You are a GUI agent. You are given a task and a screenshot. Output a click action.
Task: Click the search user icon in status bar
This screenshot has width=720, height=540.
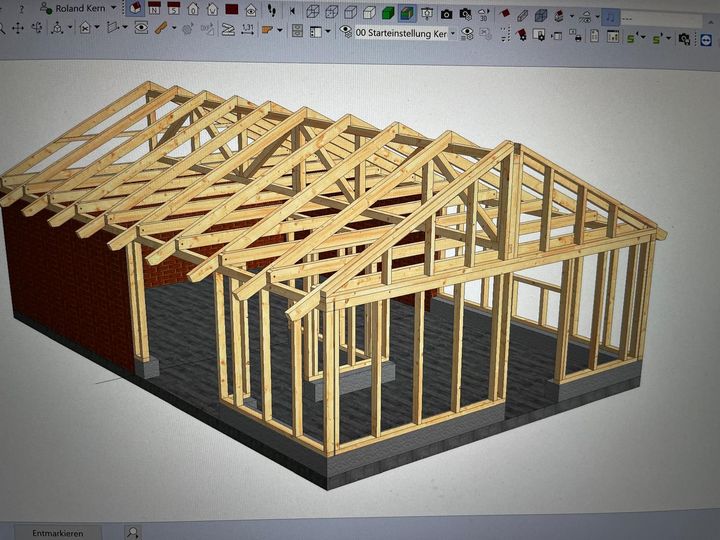[x=132, y=533]
